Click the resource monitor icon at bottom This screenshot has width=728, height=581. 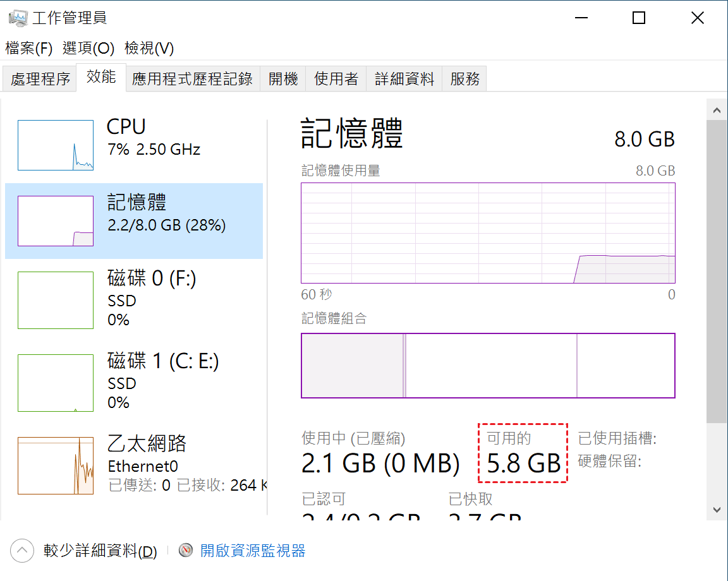(185, 551)
